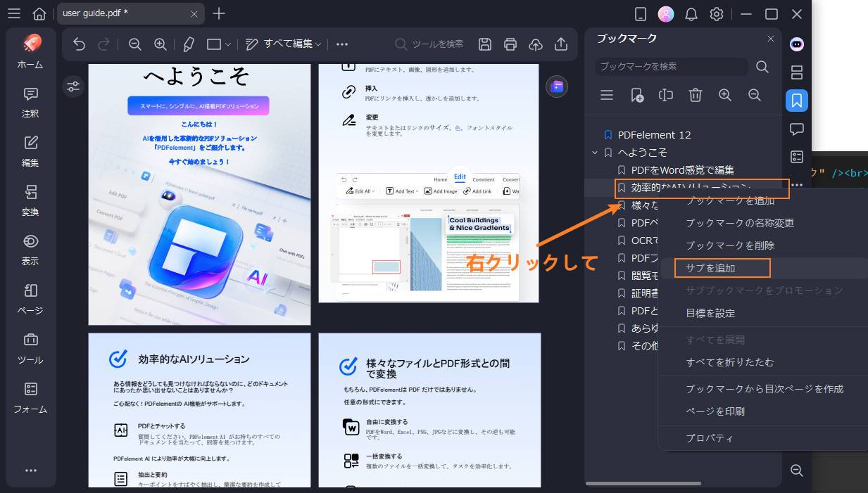Screen dimensions: 868x493
Task: Add a new bookmark using the add-bookmark icon
Action: [636, 95]
